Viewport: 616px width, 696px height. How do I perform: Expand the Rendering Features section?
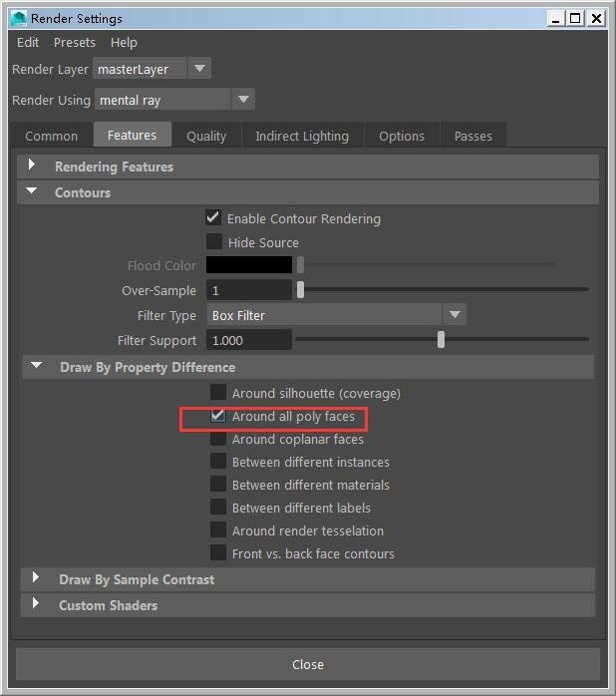(x=308, y=167)
